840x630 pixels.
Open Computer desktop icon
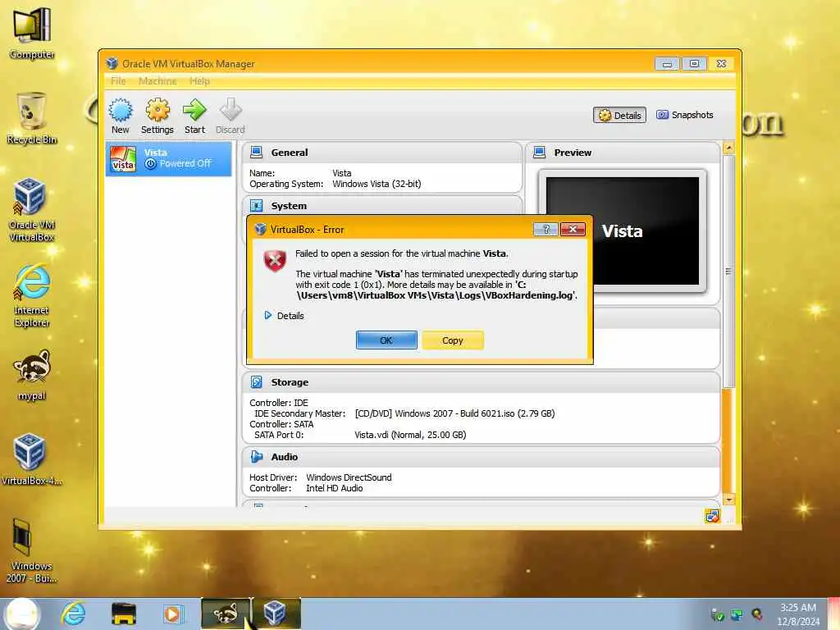(32, 32)
